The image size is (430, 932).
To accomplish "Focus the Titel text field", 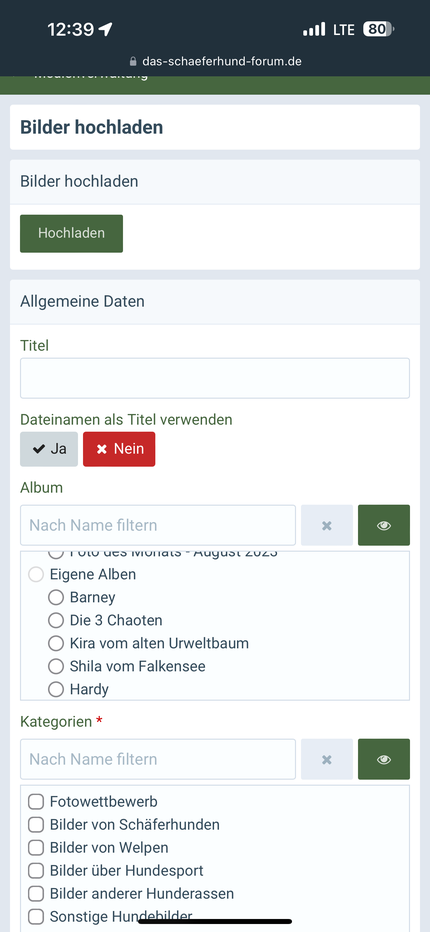I will [215, 378].
